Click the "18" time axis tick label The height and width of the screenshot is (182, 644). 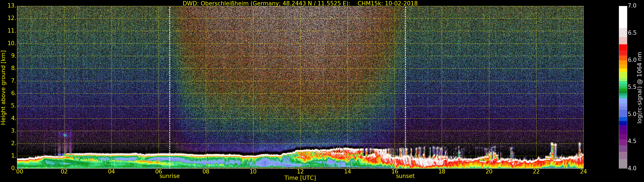click(442, 172)
